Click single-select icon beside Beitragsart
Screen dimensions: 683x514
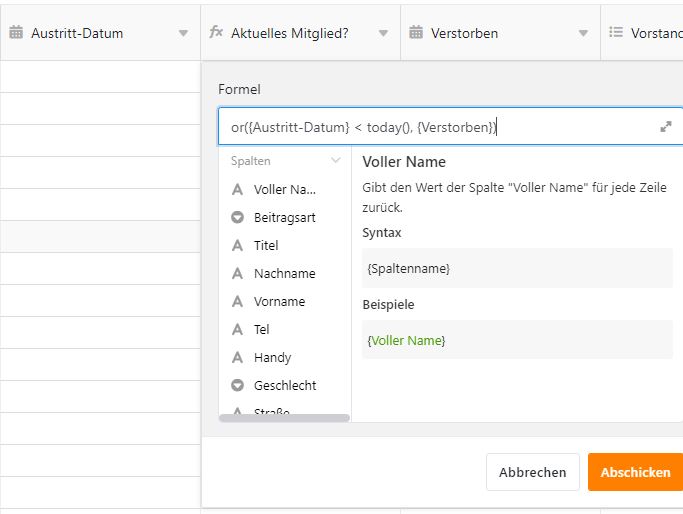[237, 217]
